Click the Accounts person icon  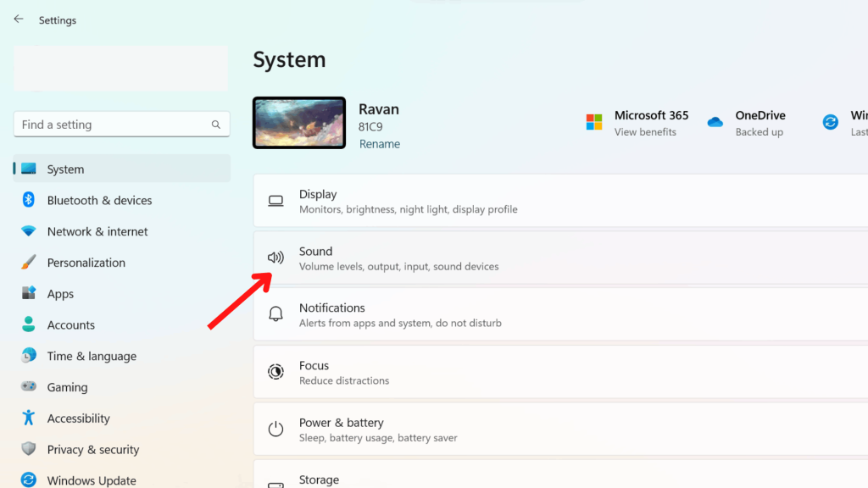28,324
